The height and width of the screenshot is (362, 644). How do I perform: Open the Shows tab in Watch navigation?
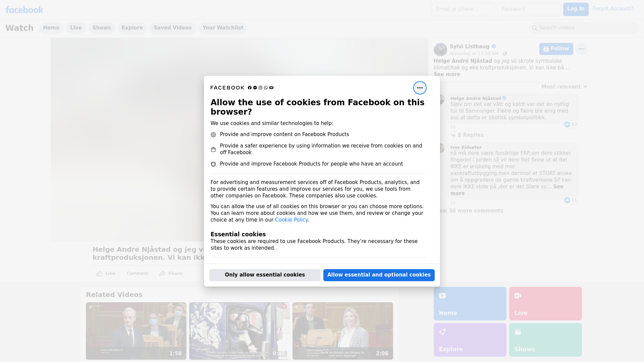[x=102, y=28]
